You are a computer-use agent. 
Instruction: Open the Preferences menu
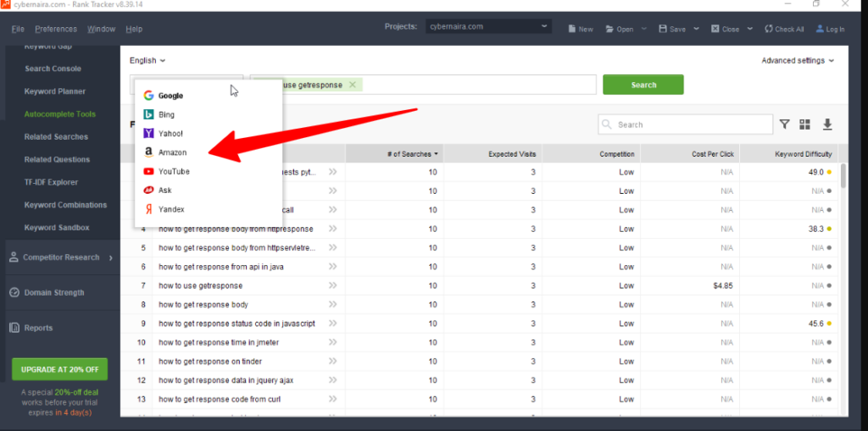pyautogui.click(x=55, y=29)
